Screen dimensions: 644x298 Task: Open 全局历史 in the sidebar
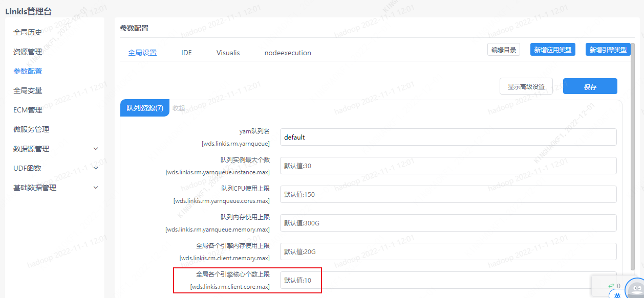(x=28, y=32)
